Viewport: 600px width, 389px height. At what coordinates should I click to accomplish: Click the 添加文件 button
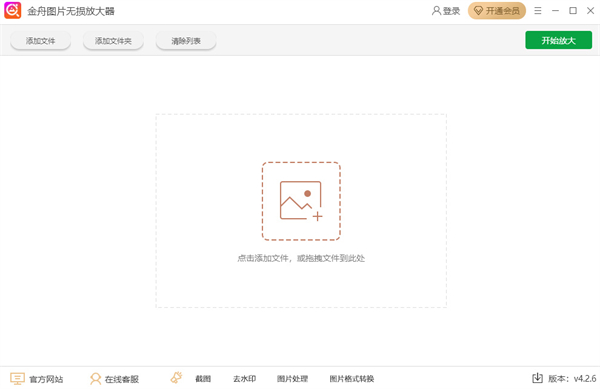pos(41,41)
